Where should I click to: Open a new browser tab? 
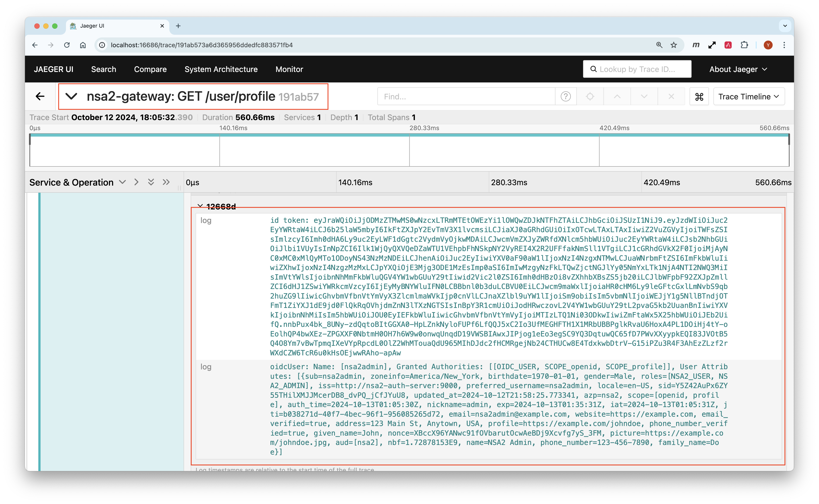click(x=178, y=26)
